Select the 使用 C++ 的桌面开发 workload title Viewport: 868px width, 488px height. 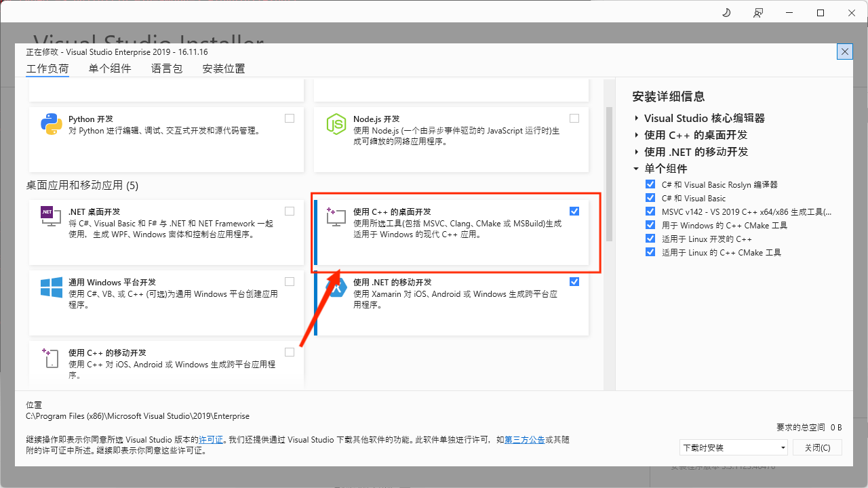[392, 211]
